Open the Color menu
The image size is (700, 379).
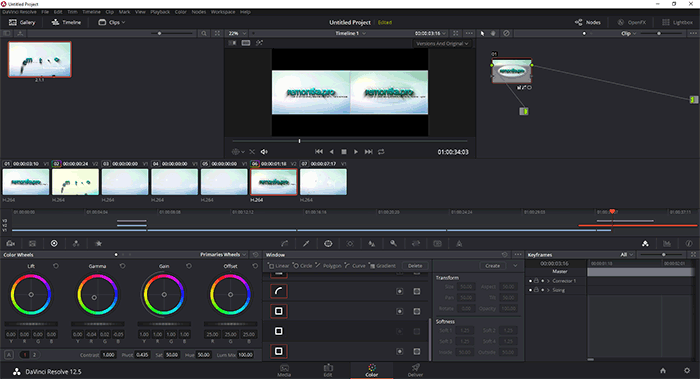pos(181,12)
